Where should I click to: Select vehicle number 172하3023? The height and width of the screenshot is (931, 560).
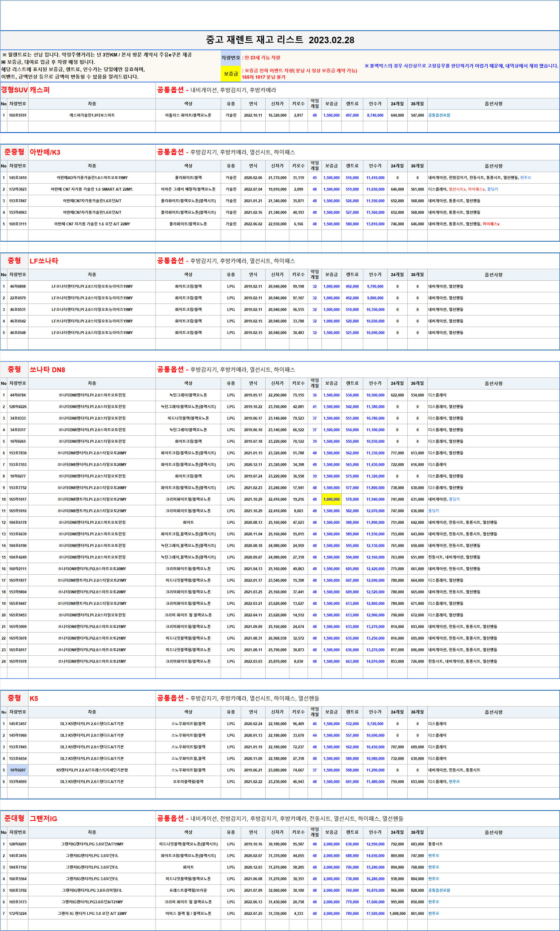[18, 189]
